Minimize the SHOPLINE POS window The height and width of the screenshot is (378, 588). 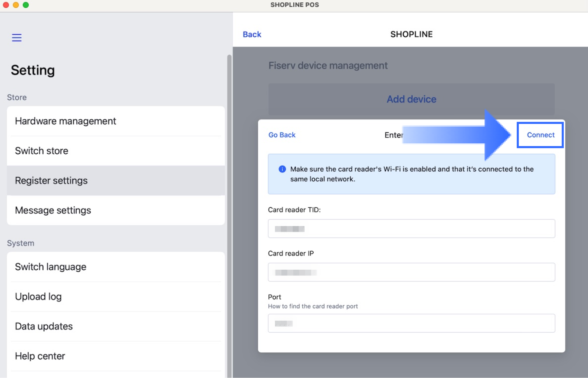pos(16,5)
